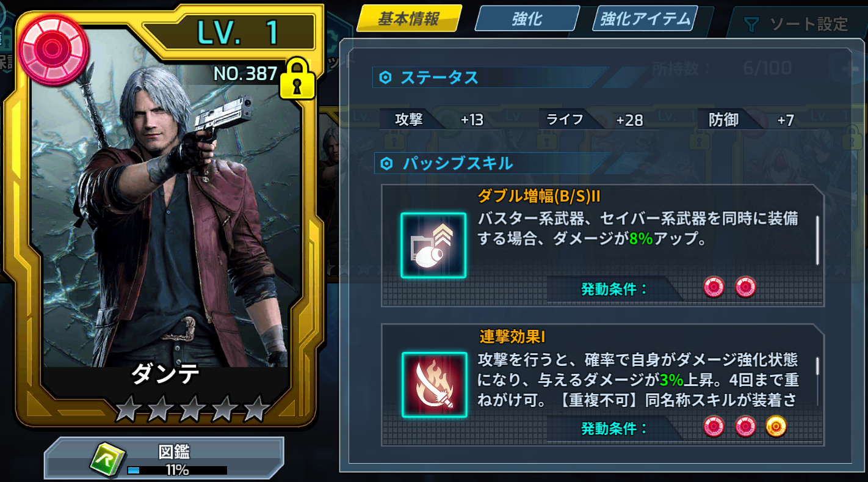Viewport: 868px width, 482px height.
Task: Click first red gem under ダブル増幅 conditions
Action: [x=714, y=287]
